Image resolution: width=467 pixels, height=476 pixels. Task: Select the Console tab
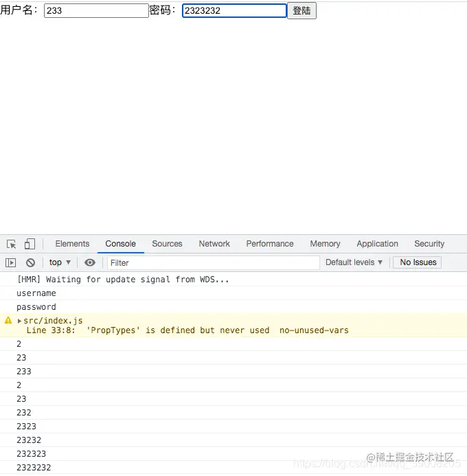pos(120,244)
